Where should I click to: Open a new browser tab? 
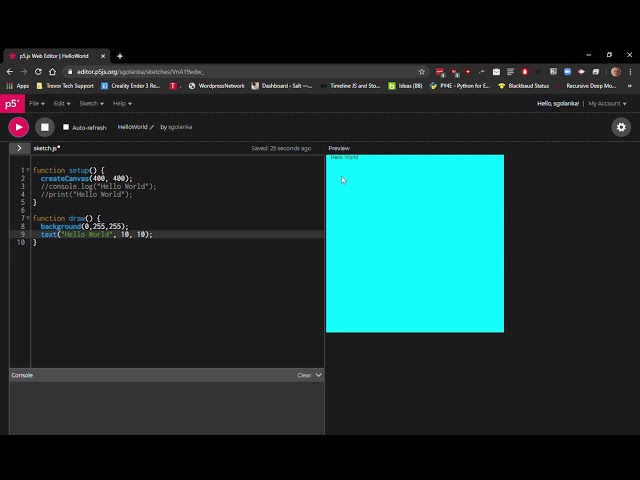tap(120, 56)
